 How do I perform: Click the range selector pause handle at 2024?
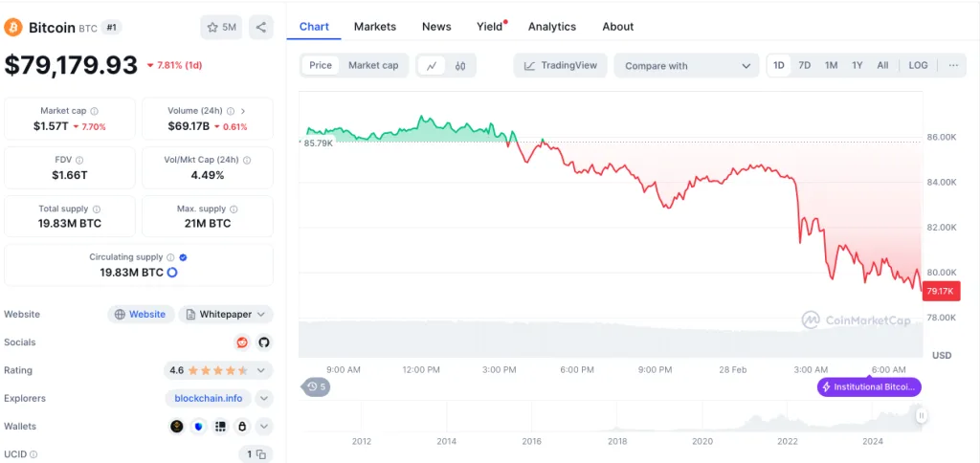922,415
